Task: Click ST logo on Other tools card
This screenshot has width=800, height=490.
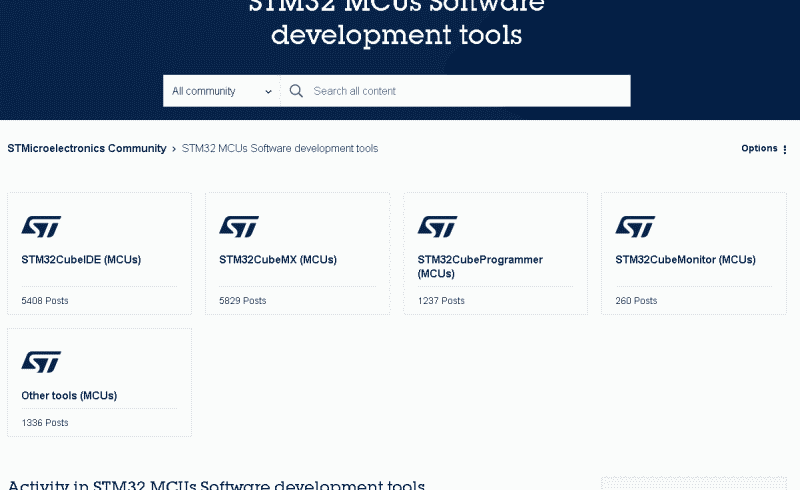Action: 41,362
